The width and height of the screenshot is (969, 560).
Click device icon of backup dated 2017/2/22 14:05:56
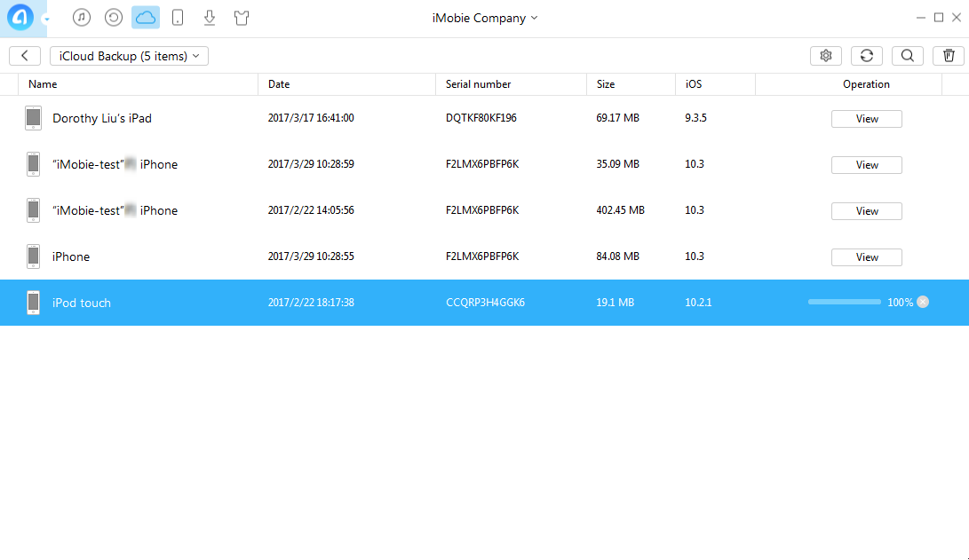coord(34,210)
